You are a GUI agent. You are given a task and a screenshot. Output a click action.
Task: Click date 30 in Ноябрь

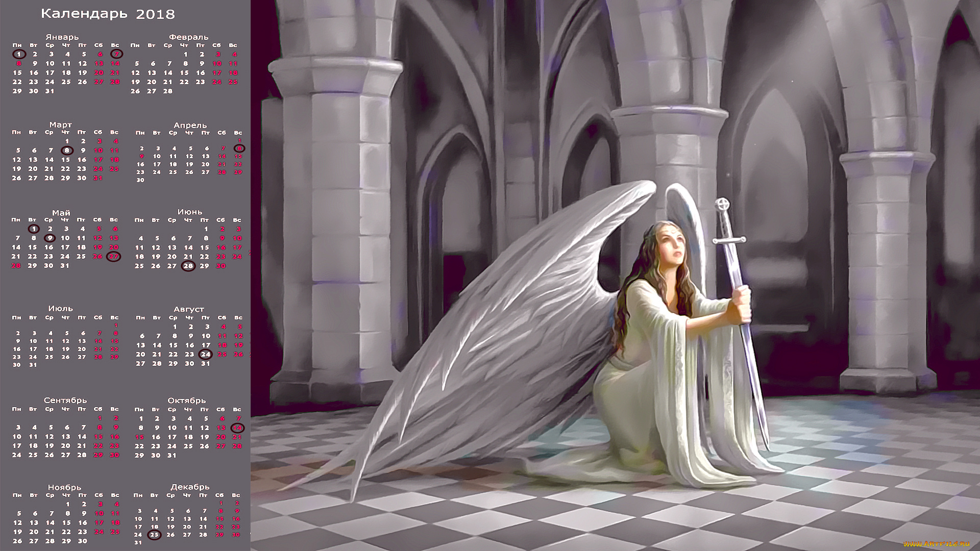click(x=83, y=541)
